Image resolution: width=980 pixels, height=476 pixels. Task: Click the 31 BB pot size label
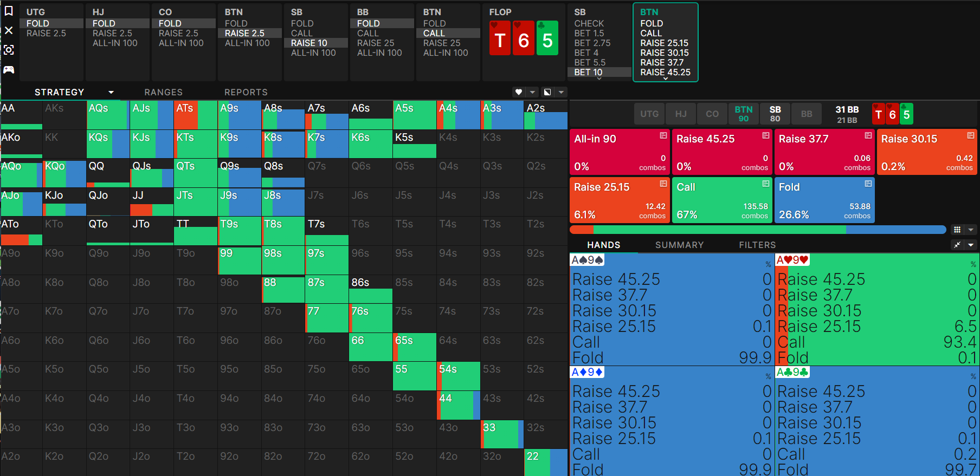click(847, 109)
